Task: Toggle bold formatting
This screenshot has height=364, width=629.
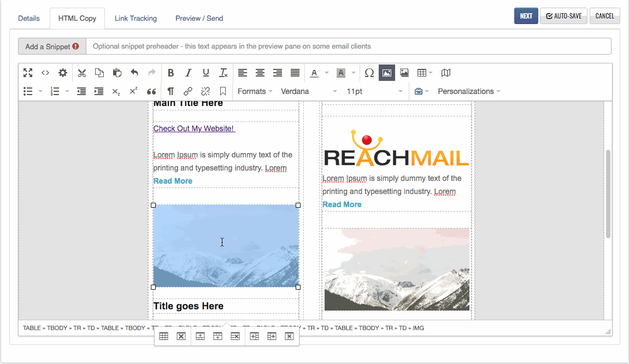Action: point(171,73)
